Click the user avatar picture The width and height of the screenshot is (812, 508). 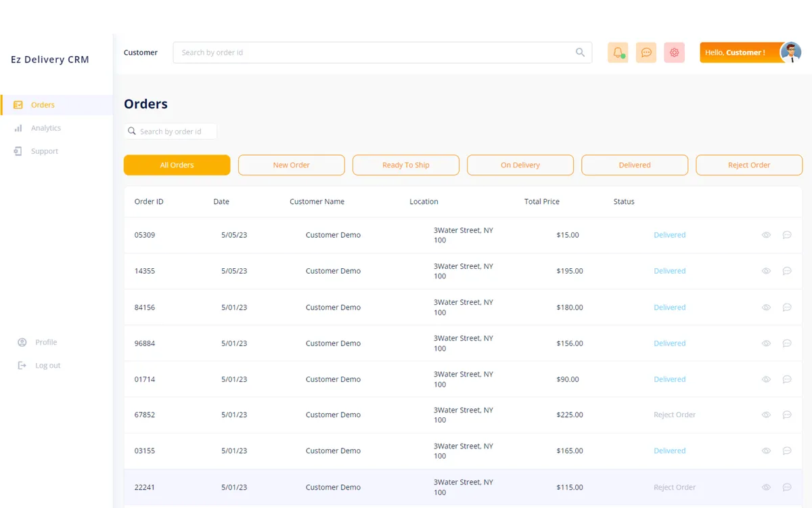(x=791, y=52)
